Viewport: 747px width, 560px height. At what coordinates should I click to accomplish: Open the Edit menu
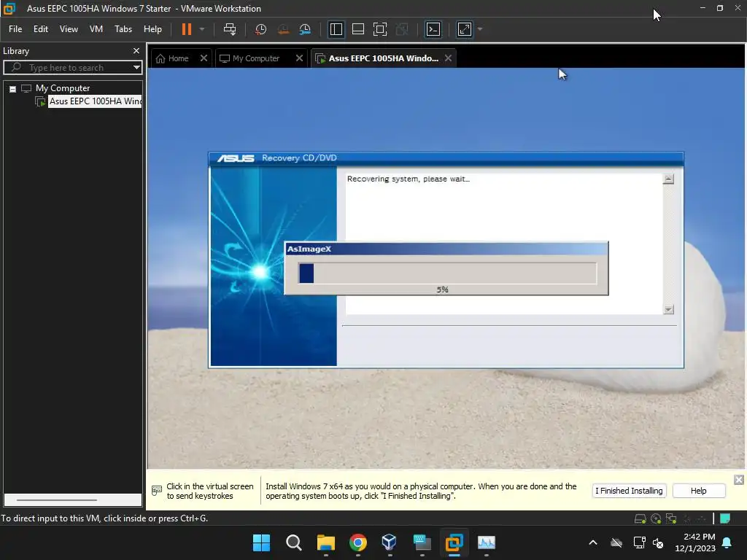(41, 29)
